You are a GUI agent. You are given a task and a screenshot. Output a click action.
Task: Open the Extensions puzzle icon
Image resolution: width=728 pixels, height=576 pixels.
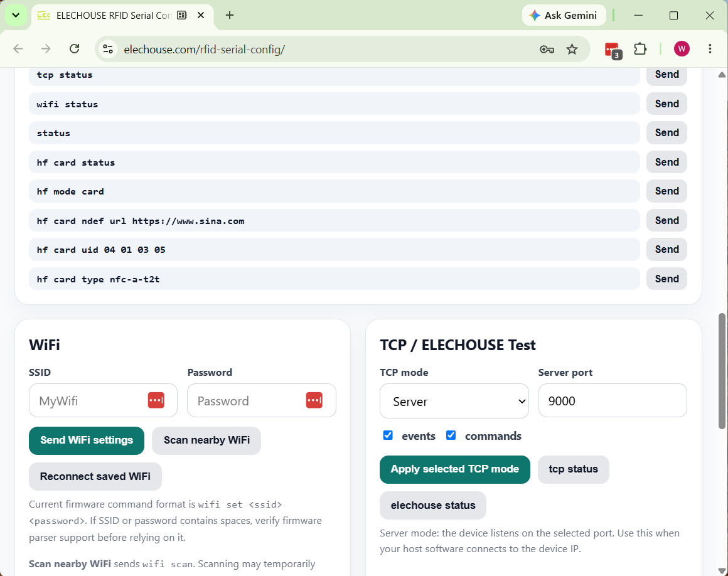pos(640,49)
